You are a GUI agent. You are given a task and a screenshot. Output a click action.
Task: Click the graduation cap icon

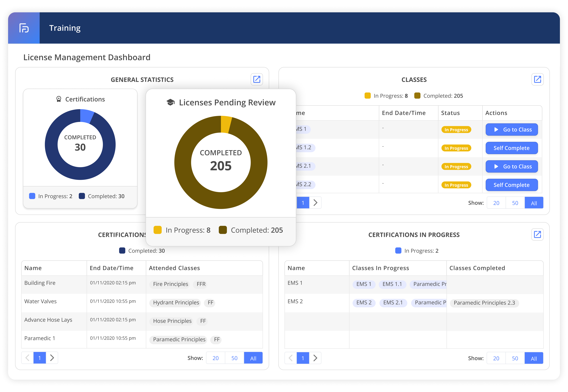[170, 102]
